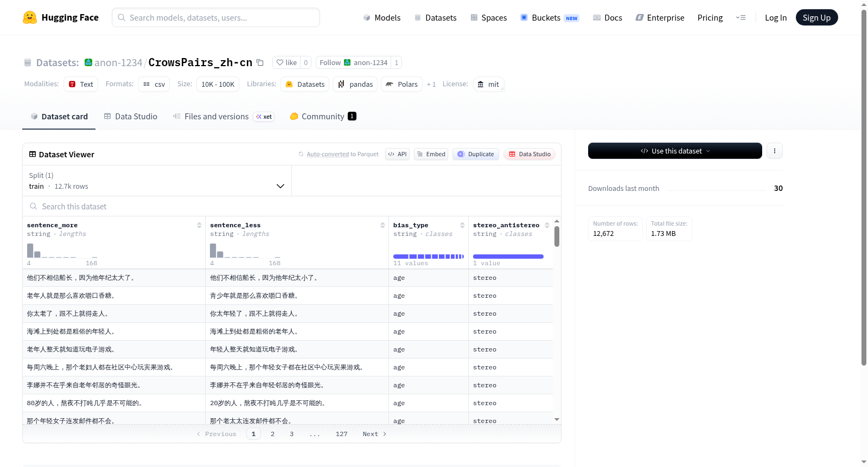868x467 pixels.
Task: Click Previous page button
Action: click(x=216, y=434)
